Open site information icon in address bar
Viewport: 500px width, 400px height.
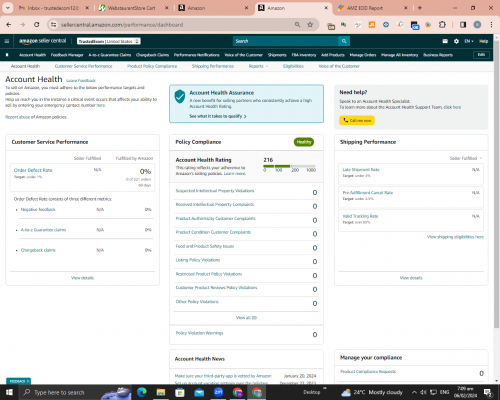pos(53,25)
